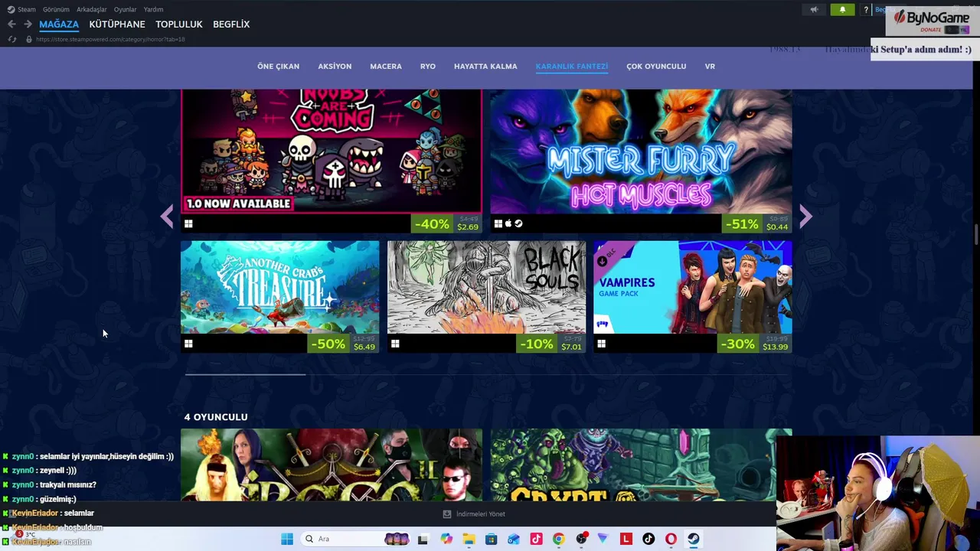Image resolution: width=980 pixels, height=551 pixels.
Task: Open Opera browser from taskbar
Action: [671, 539]
